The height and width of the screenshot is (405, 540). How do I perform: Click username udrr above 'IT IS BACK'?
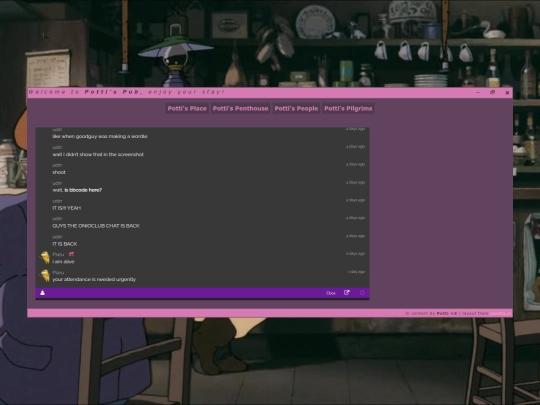57,237
